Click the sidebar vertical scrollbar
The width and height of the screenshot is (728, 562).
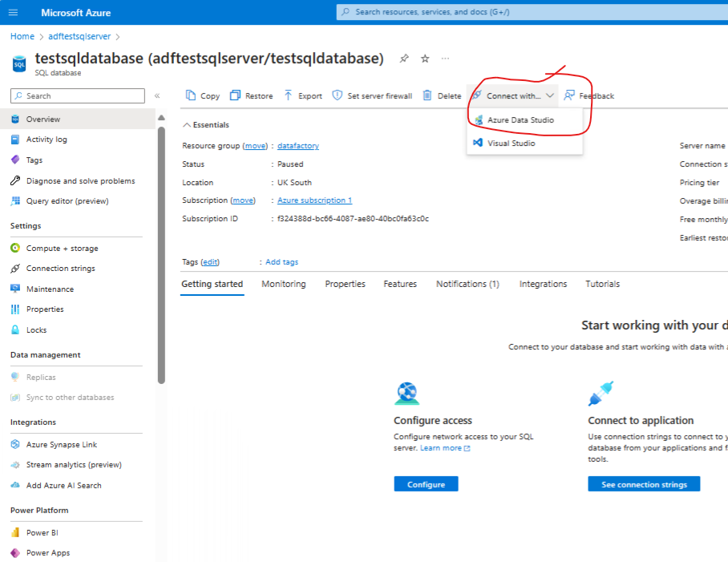[161, 254]
